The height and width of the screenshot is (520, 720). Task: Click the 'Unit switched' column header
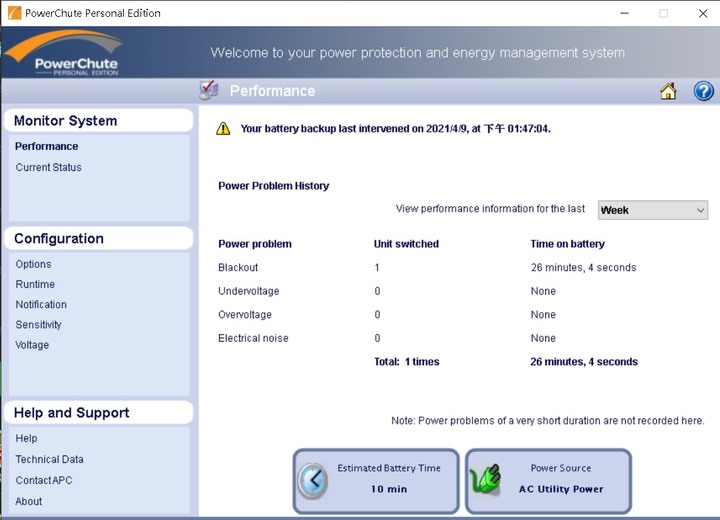coord(406,244)
